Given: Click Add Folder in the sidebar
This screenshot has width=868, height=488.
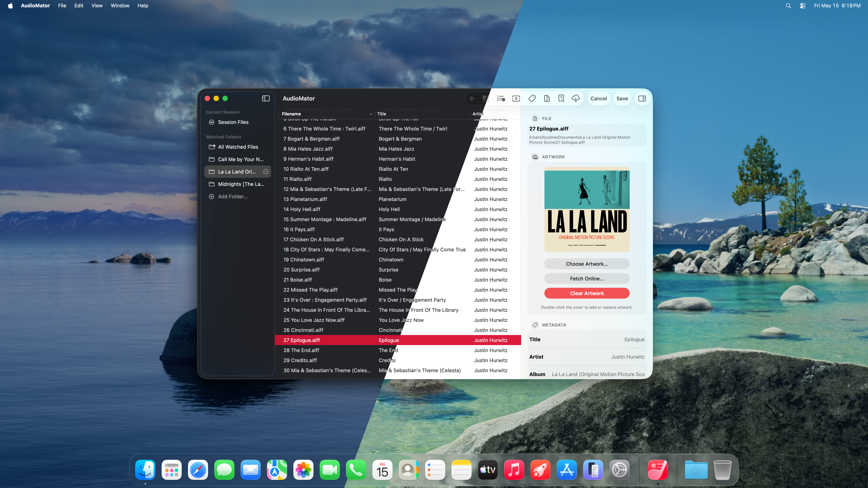Looking at the screenshot, I should click(x=237, y=196).
